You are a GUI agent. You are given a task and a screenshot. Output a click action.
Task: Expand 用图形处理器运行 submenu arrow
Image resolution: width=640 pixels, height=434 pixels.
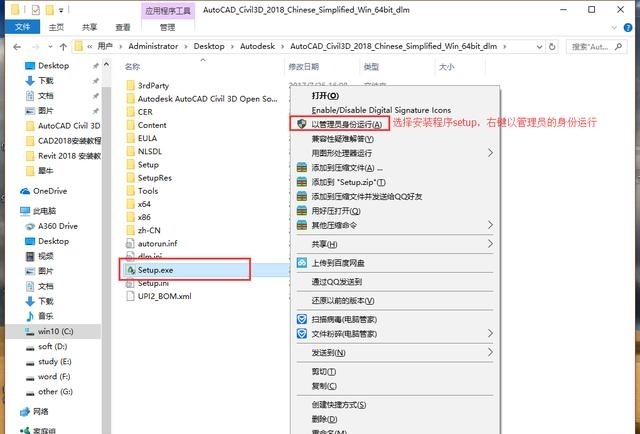490,153
